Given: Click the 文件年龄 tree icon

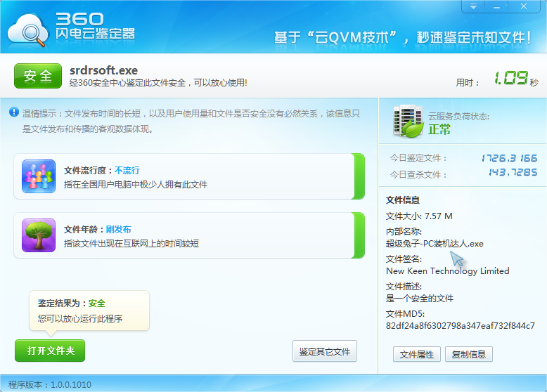Looking at the screenshot, I should coord(39,235).
